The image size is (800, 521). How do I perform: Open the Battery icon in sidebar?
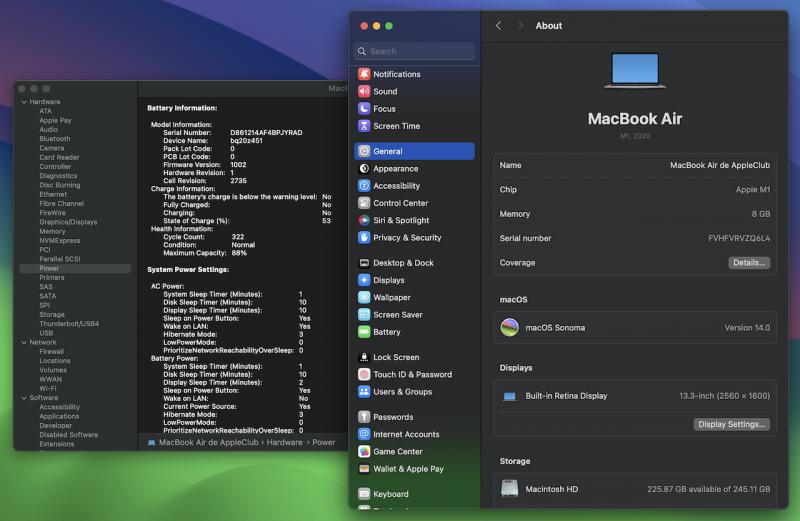click(364, 332)
